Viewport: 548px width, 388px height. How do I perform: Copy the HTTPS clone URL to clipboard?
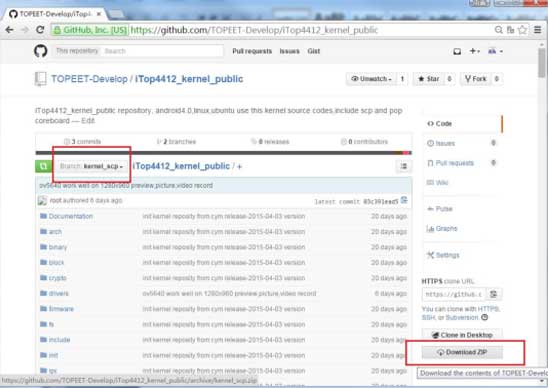tap(493, 294)
